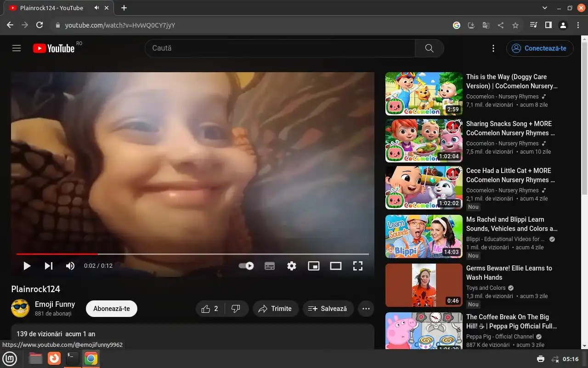This screenshot has height=368, width=588.
Task: Launch Firefox from taskbar
Action: click(54, 359)
